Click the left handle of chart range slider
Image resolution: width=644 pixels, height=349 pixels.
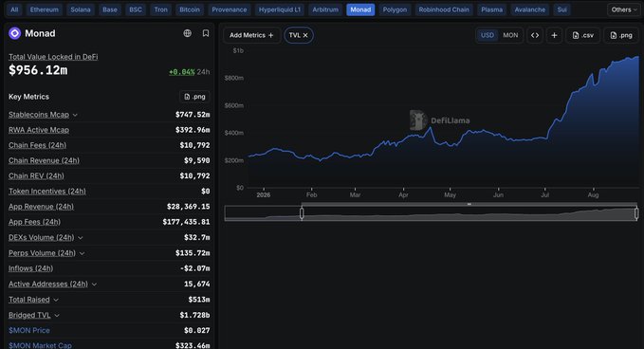302,213
